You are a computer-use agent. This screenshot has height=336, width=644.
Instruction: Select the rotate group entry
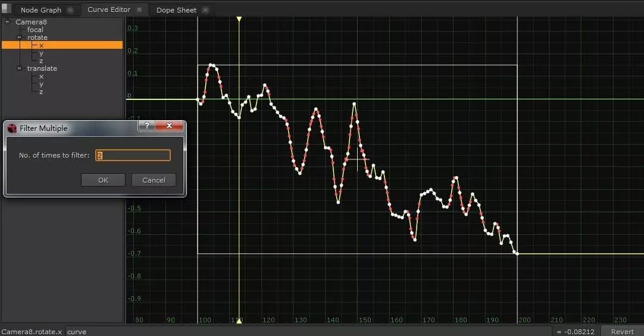[37, 37]
